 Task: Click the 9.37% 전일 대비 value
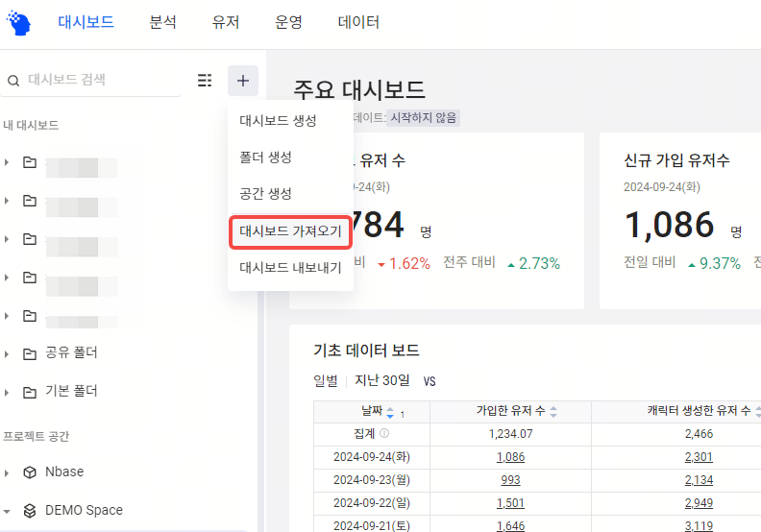point(721,263)
